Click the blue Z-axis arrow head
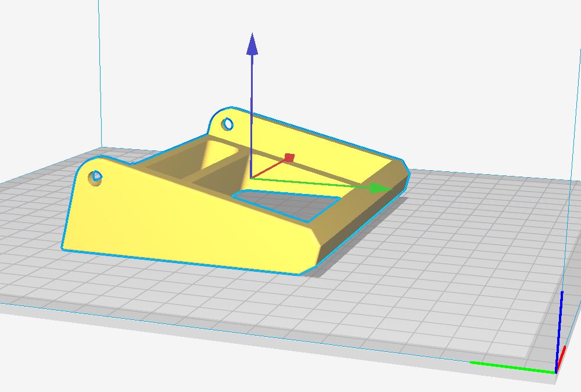Screen dimensions: 581x392 point(252,45)
